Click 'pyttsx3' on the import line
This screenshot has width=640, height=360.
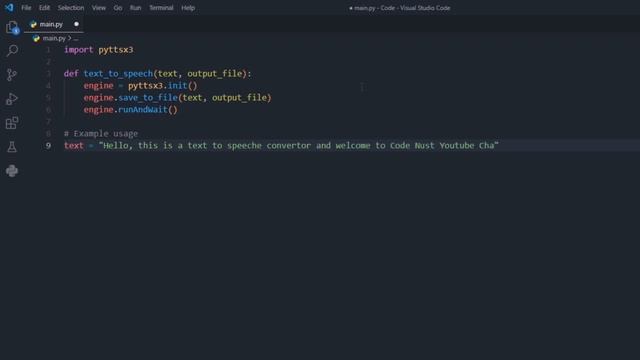pos(116,50)
